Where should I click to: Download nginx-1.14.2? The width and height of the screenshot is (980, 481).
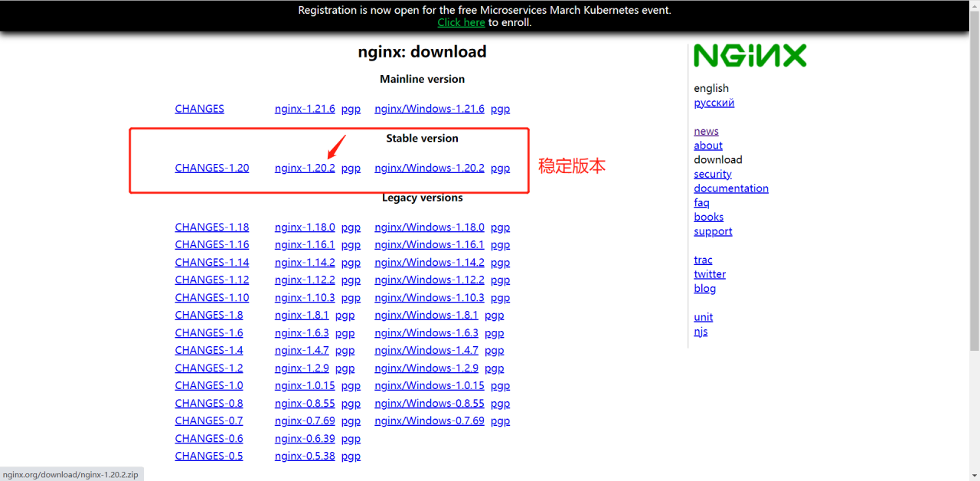[x=305, y=262]
